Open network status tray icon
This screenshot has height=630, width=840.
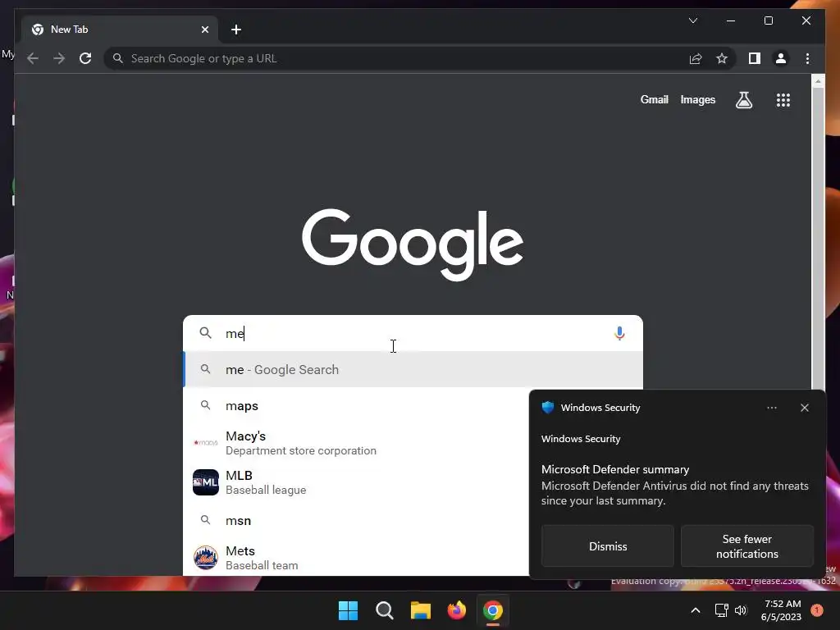[721, 610]
